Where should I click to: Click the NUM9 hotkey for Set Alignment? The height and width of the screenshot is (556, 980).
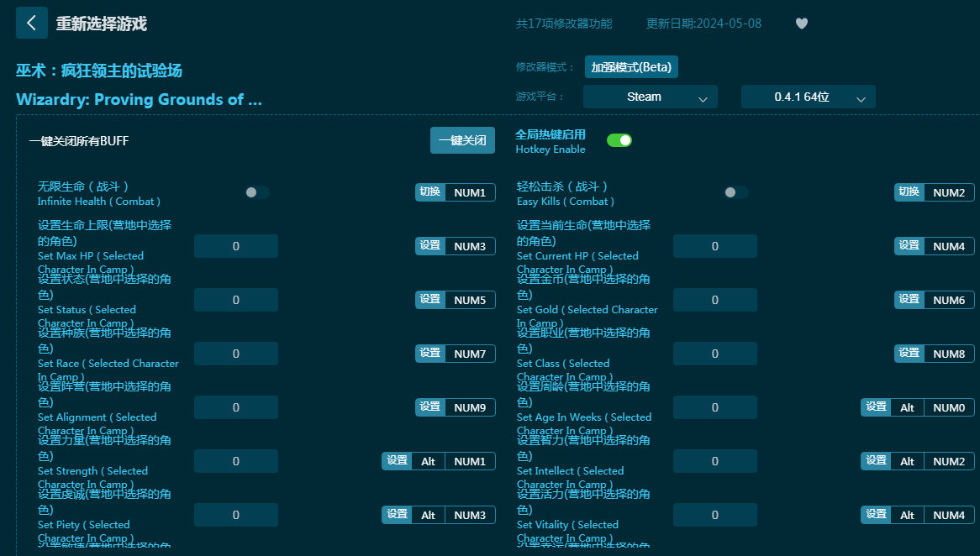[470, 407]
